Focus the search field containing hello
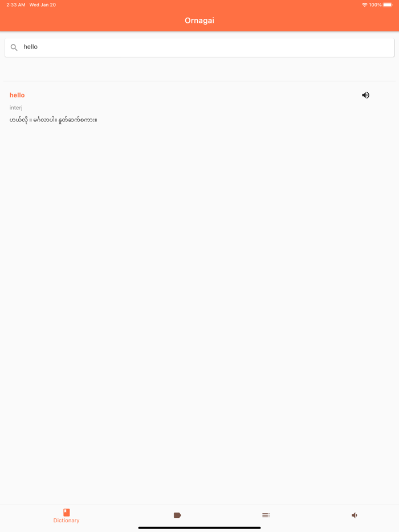 [x=199, y=47]
